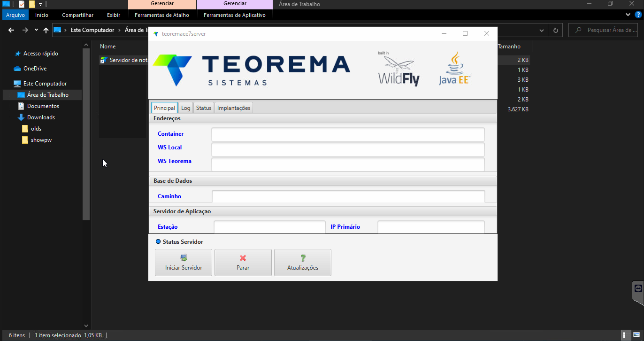This screenshot has height=341, width=644.
Task: Select Ferramentas de Atalho ribbon tab
Action: tap(162, 15)
